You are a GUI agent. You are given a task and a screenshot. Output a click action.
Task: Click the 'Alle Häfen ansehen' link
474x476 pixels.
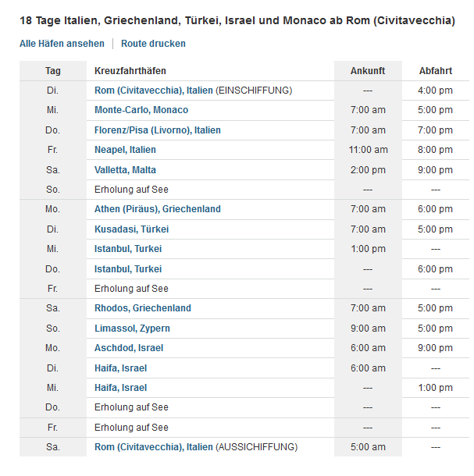[62, 44]
